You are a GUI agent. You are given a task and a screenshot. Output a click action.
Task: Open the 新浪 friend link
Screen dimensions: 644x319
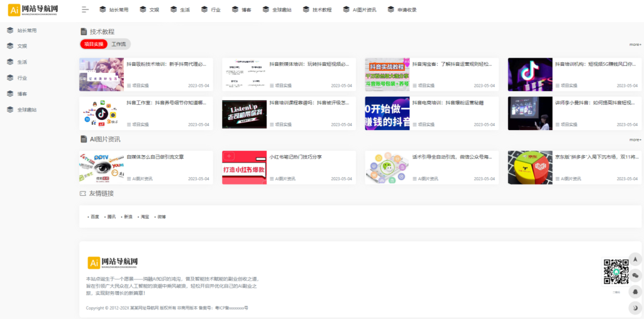click(128, 217)
